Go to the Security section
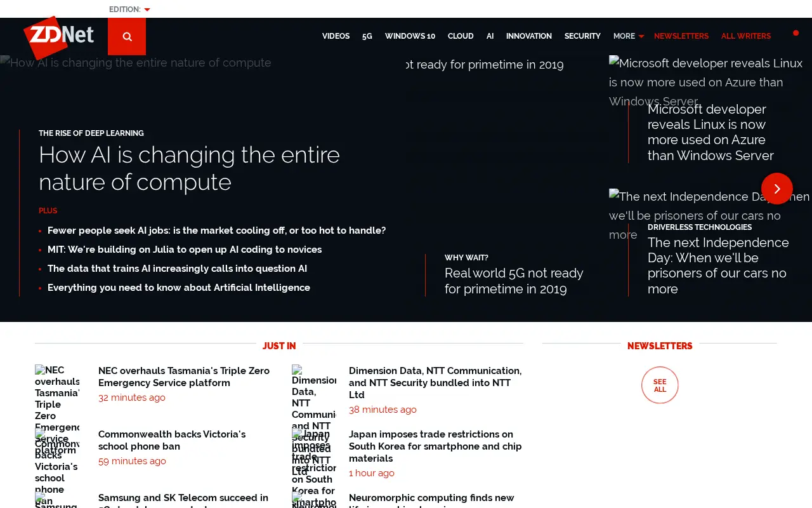Image resolution: width=812 pixels, height=508 pixels. pyautogui.click(x=582, y=36)
